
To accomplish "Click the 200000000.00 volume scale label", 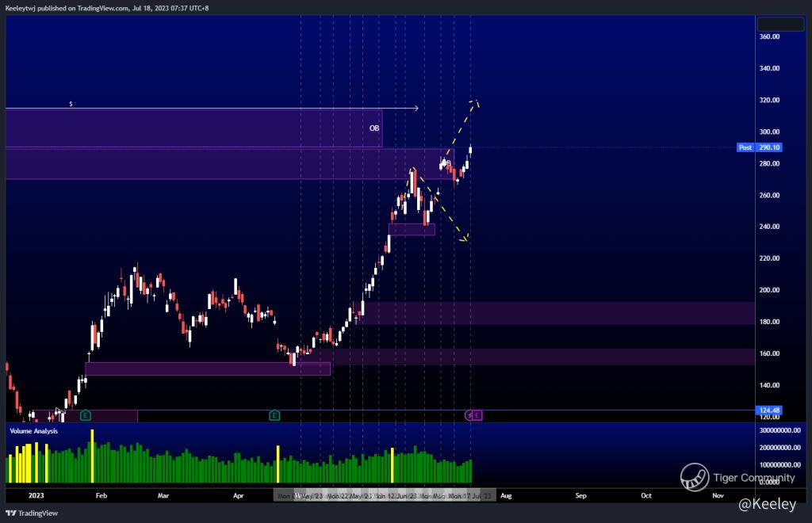I will tap(780, 448).
